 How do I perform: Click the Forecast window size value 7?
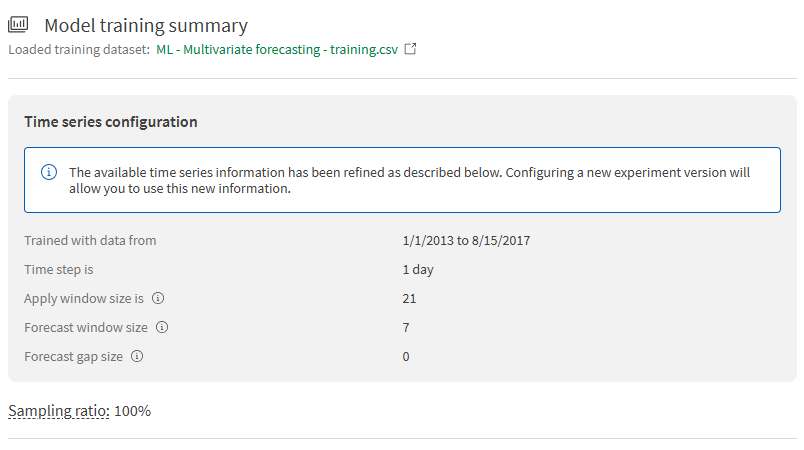[406, 327]
